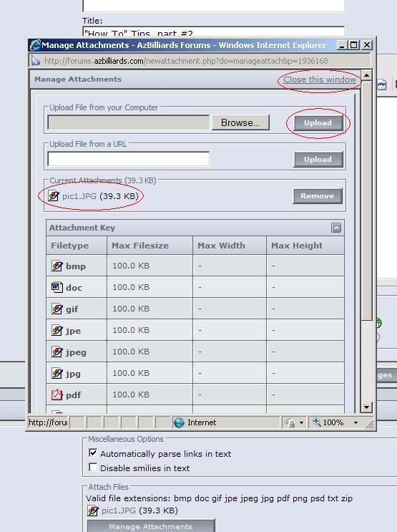Click the doc Word document icon
Screen dimensions: 397x532
click(x=57, y=287)
